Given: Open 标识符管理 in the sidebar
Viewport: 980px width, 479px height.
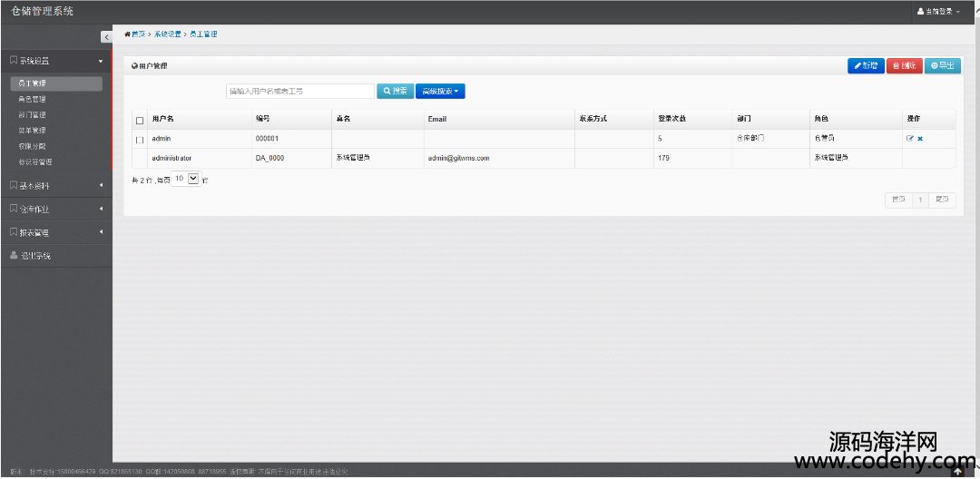Looking at the screenshot, I should click(x=35, y=161).
